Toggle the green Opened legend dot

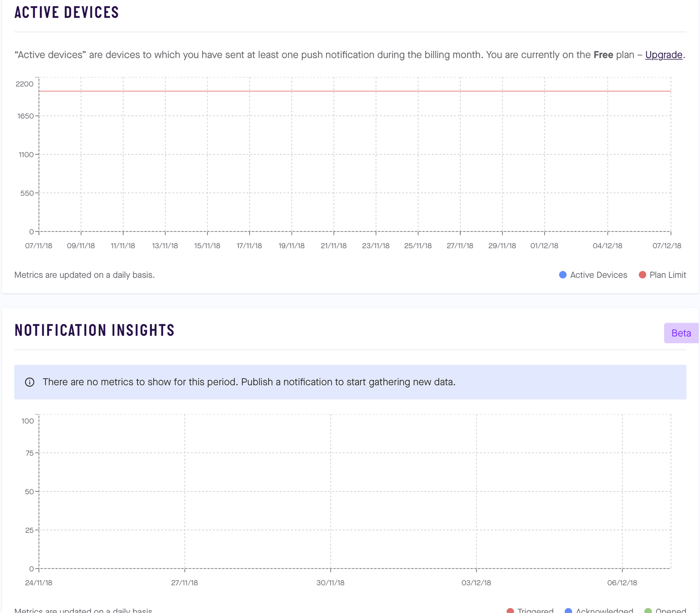648,610
